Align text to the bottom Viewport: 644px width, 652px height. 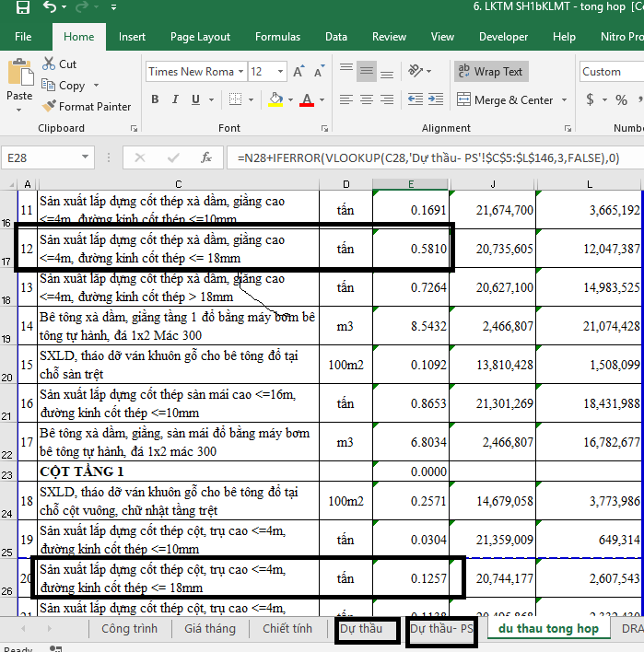click(387, 72)
